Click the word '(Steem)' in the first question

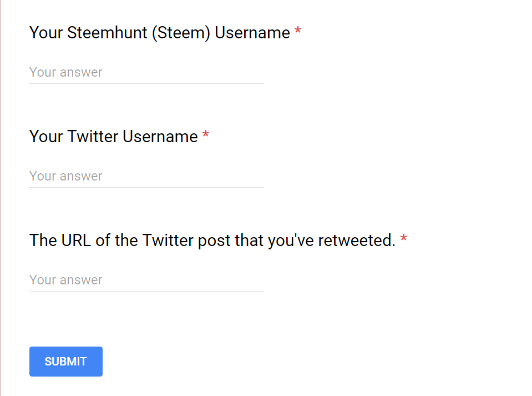pos(181,33)
